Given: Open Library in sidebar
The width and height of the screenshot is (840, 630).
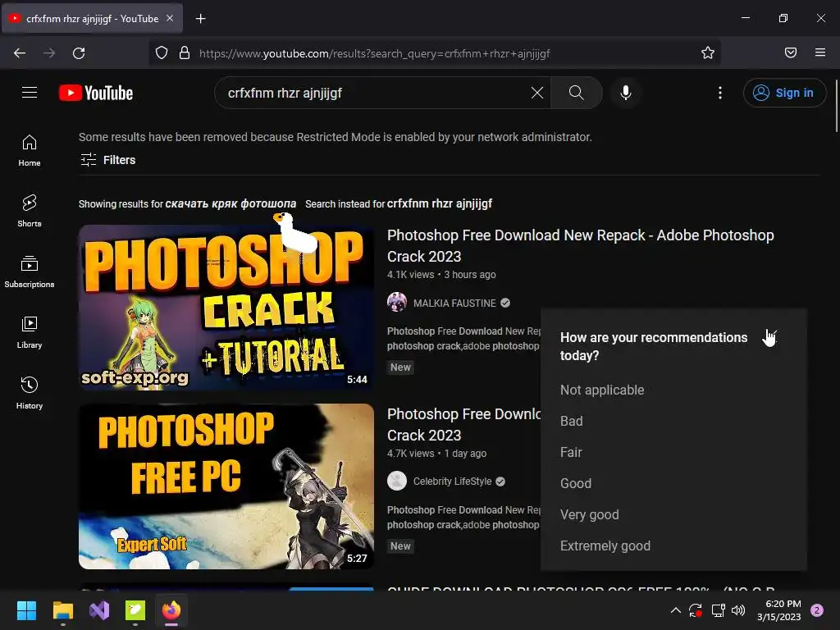Looking at the screenshot, I should pos(30,333).
